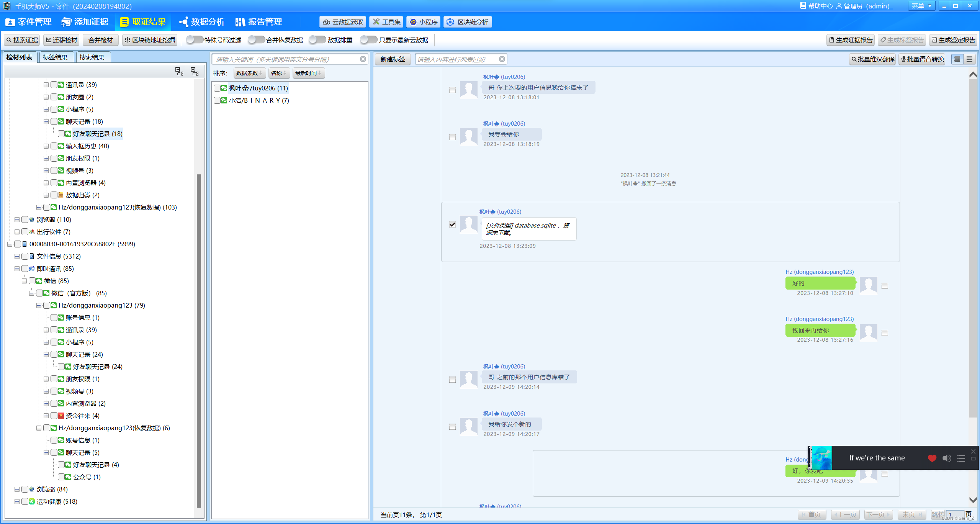
Task: Click the chat list vertical scrollbar
Action: pos(972,249)
